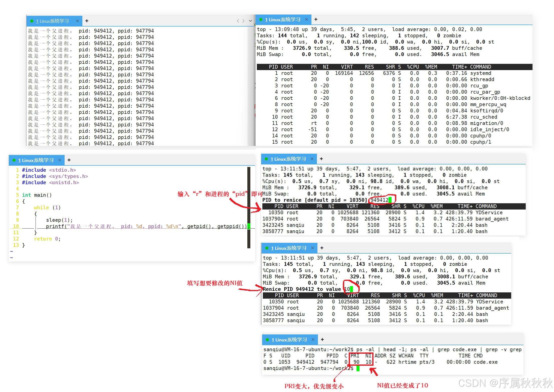Add new tab in ps -al terminal

322,339
